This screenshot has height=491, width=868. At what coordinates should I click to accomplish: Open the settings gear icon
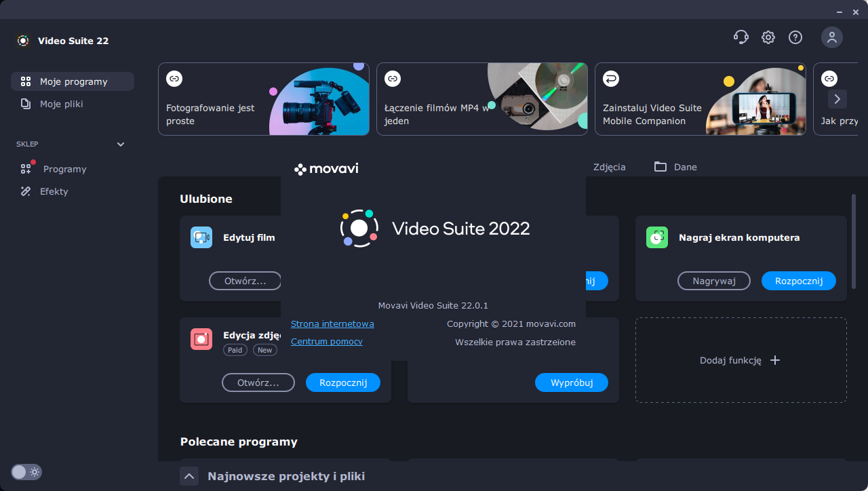tap(768, 37)
